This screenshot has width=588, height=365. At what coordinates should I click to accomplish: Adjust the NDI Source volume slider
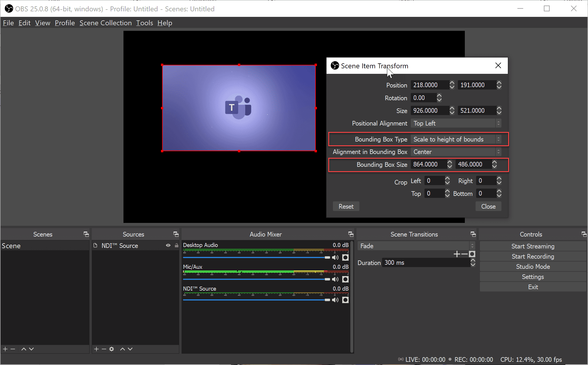click(257, 300)
